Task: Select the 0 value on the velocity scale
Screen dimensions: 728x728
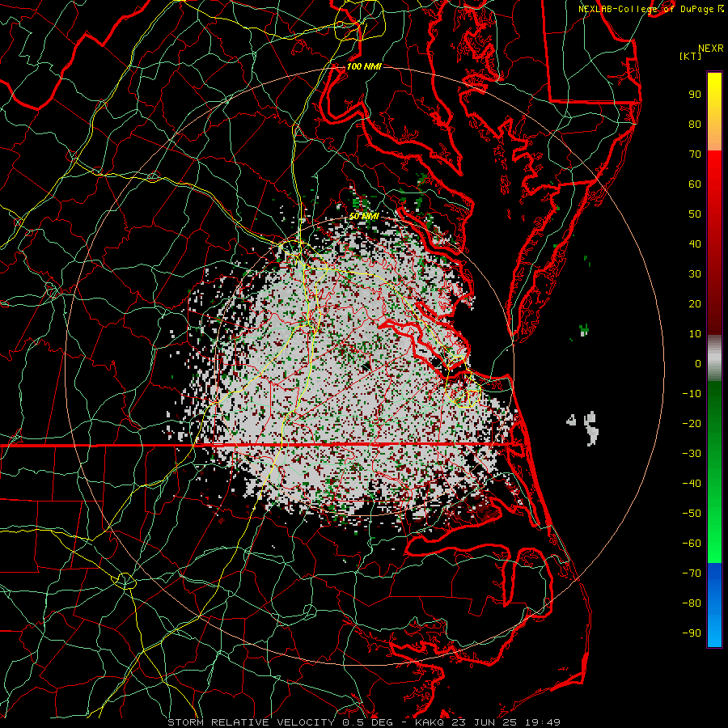Action: point(698,364)
